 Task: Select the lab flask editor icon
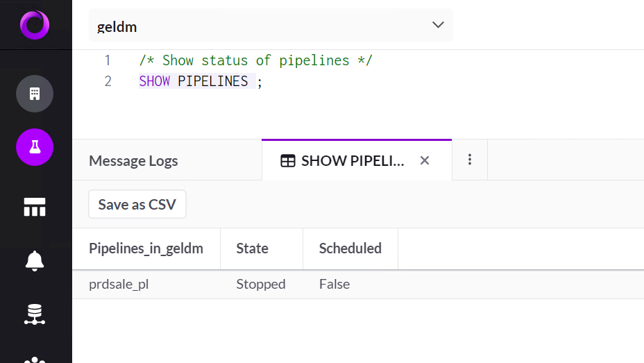coord(35,147)
